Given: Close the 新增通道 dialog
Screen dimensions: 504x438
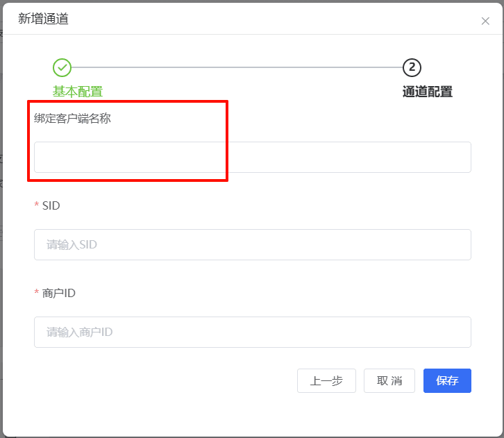Looking at the screenshot, I should (x=485, y=22).
